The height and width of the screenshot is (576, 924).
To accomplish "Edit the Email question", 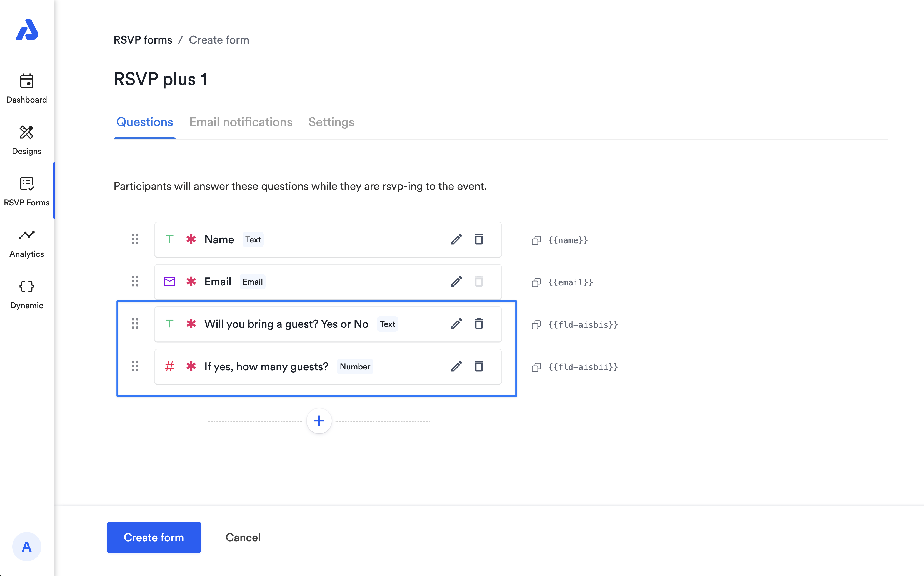I will tap(456, 282).
